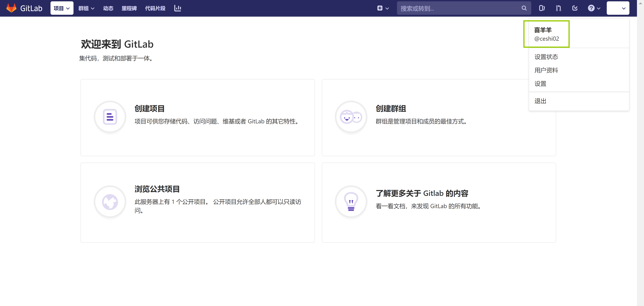The width and height of the screenshot is (644, 306).
Task: Click the create group faces icon
Action: click(351, 117)
